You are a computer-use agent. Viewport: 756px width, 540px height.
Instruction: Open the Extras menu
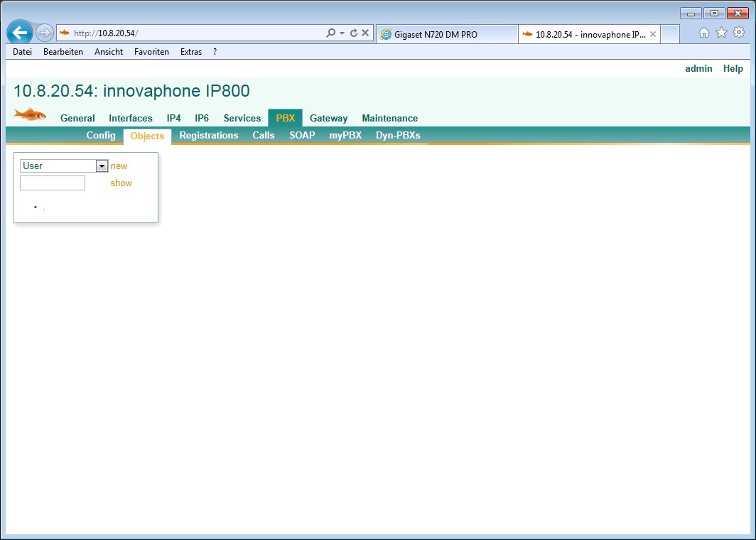click(x=191, y=52)
